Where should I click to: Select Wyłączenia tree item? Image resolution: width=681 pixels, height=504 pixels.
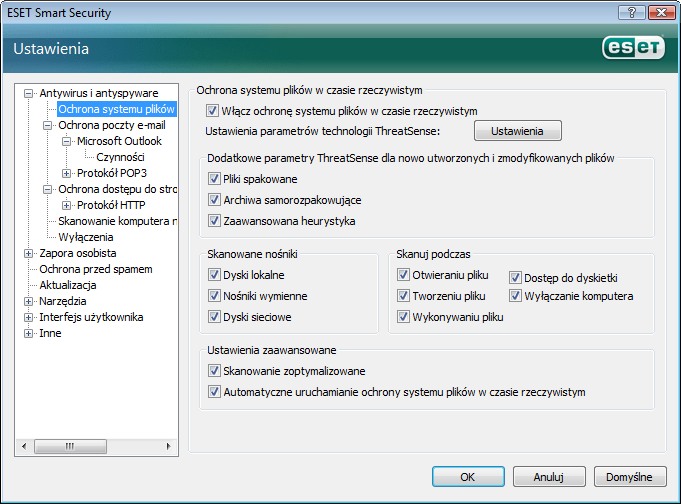pos(86,237)
